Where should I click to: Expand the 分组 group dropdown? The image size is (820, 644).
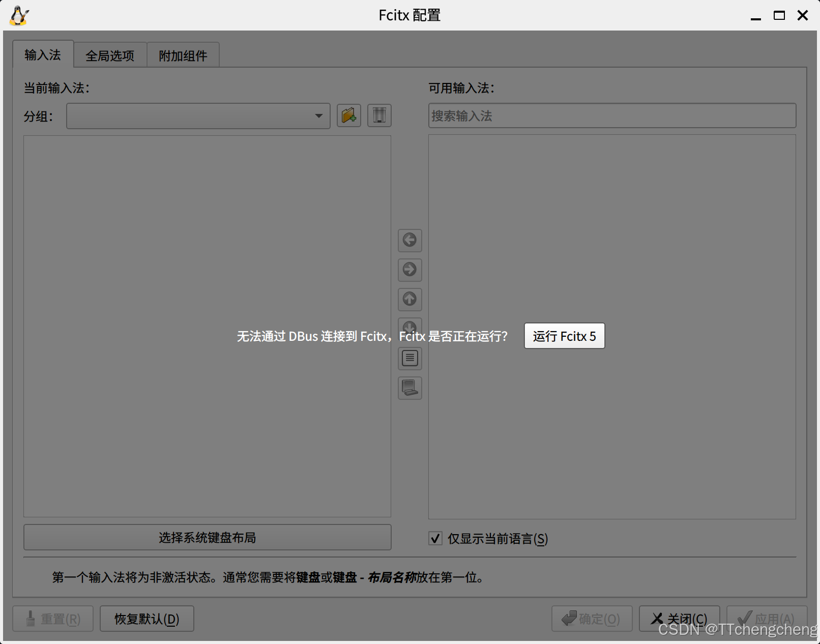click(198, 116)
